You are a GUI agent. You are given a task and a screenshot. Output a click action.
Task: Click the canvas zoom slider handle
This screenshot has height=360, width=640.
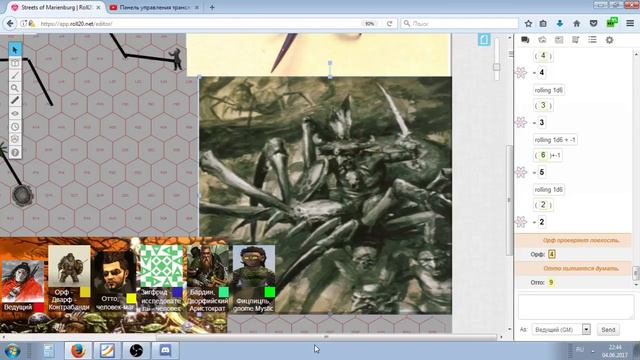496,67
